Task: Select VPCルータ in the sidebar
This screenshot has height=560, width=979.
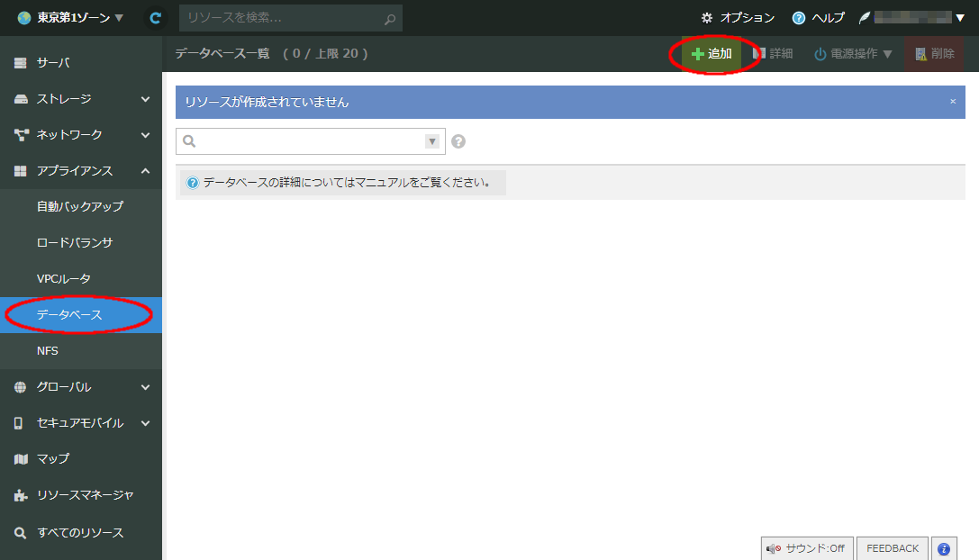Action: (x=64, y=279)
